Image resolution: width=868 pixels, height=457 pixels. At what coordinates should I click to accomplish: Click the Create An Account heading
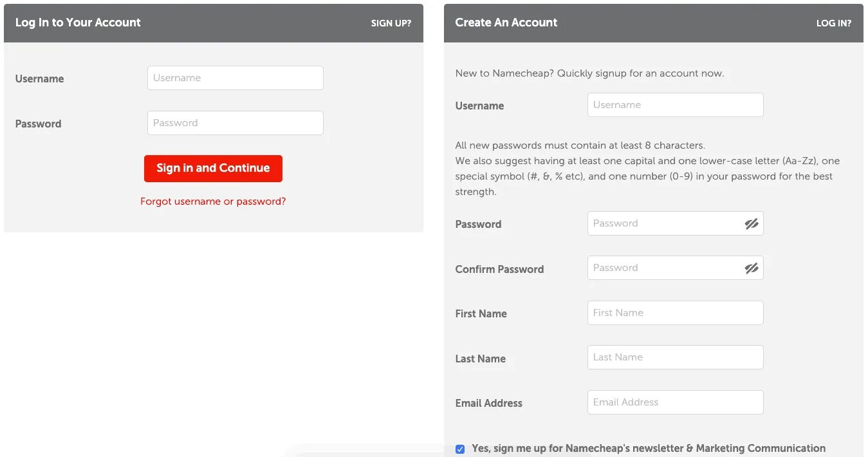[x=506, y=23]
